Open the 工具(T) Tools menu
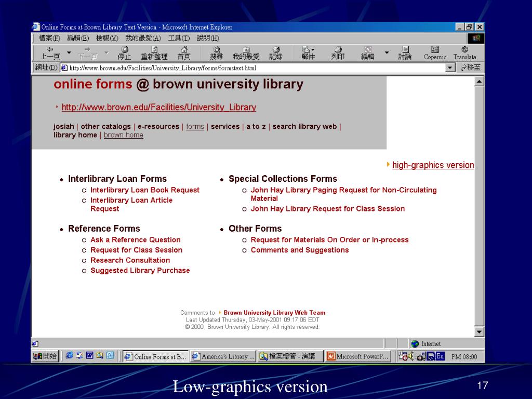 (179, 38)
